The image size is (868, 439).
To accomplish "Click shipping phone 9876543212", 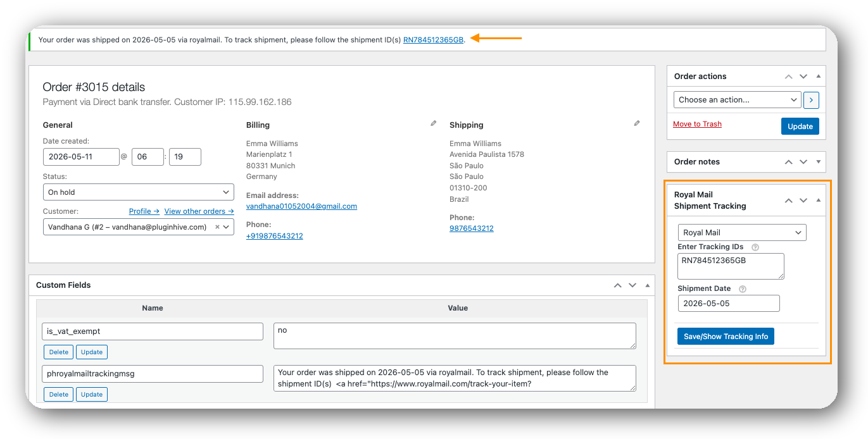I will (x=471, y=228).
